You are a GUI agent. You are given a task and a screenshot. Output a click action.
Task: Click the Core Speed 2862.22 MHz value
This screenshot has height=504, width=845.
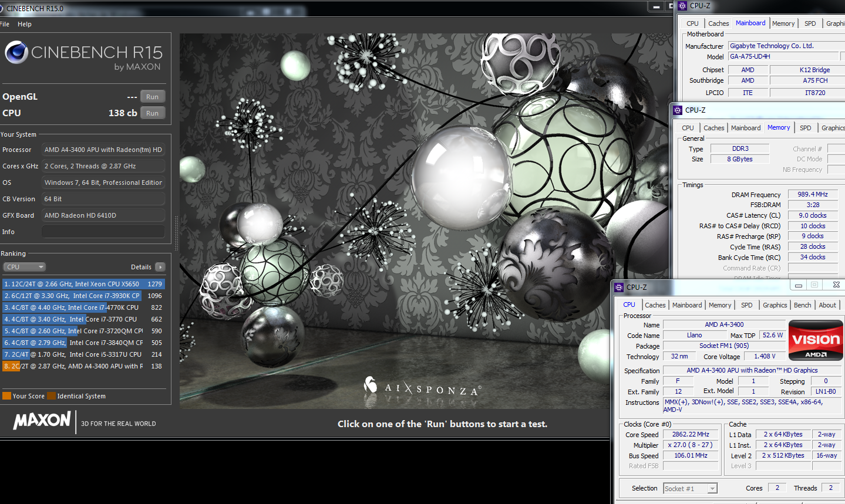coord(691,435)
